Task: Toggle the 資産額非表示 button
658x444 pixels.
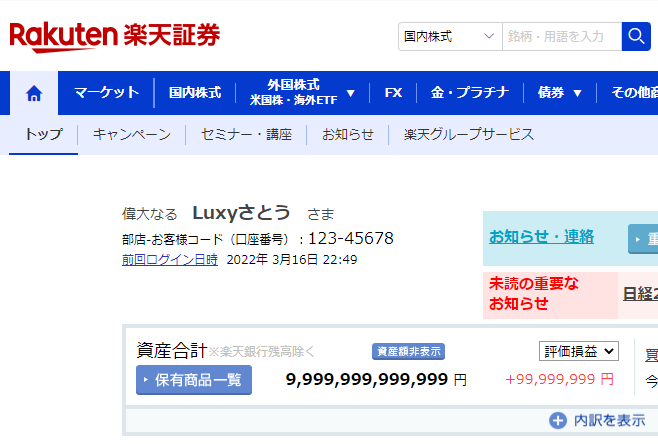Action: point(408,351)
